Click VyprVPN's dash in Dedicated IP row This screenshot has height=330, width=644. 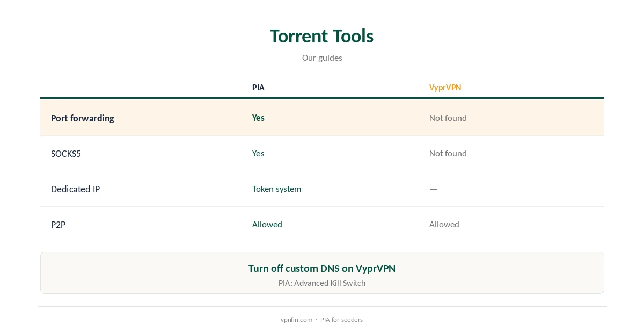coord(433,189)
